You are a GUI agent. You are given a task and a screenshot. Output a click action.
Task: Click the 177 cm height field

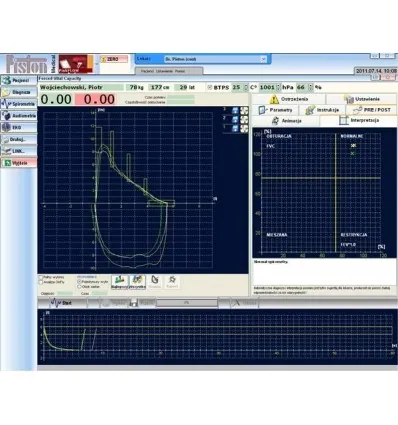pyautogui.click(x=160, y=87)
